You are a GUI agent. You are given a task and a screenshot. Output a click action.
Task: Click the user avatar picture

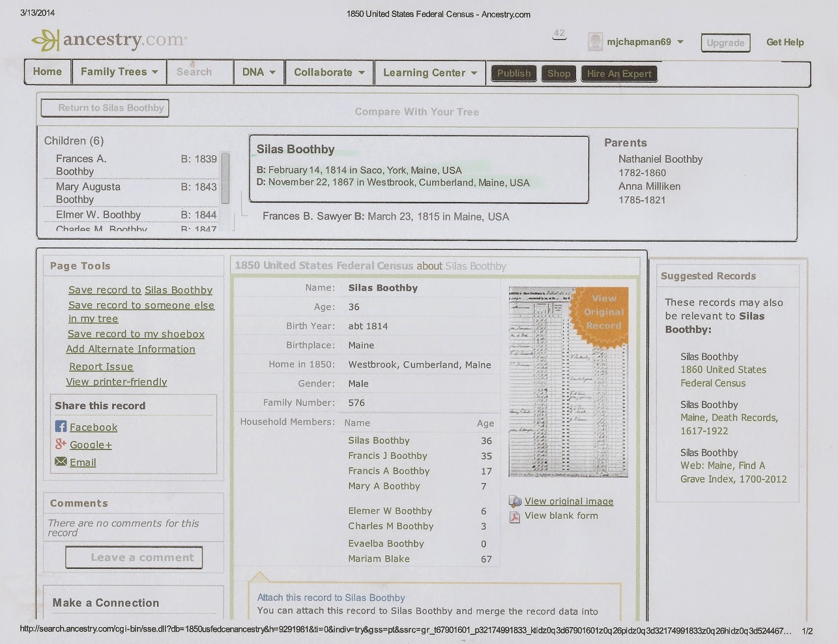click(x=595, y=42)
